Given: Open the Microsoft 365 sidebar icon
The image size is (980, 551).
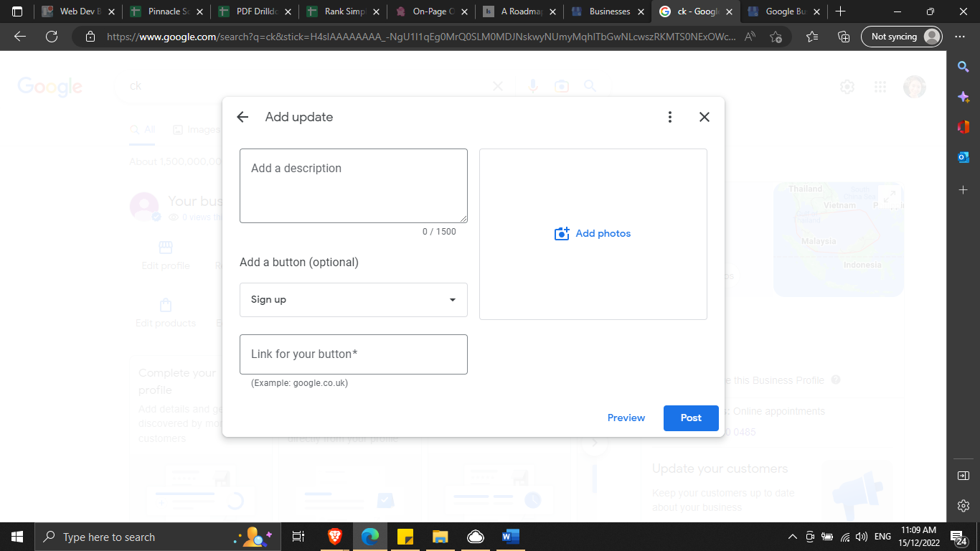Looking at the screenshot, I should pos(963,127).
